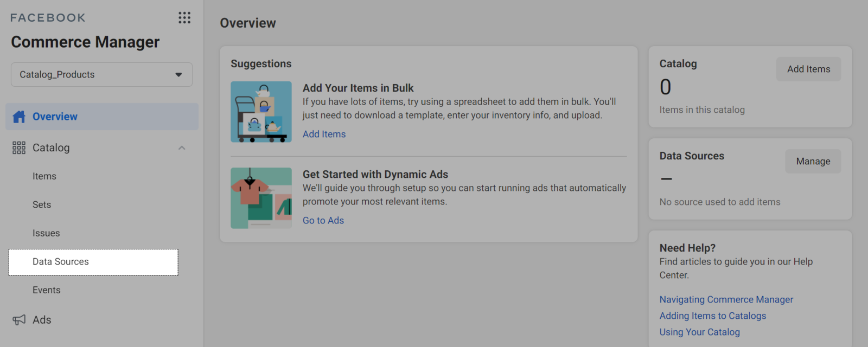Open Data Sources in the sidebar
868x347 pixels.
[93, 262]
